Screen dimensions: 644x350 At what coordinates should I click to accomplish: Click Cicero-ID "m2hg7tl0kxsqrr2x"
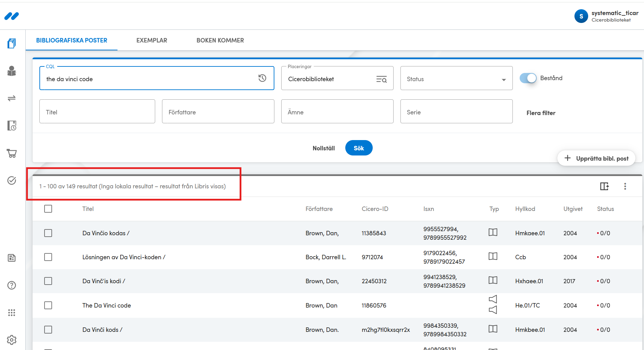pos(386,330)
